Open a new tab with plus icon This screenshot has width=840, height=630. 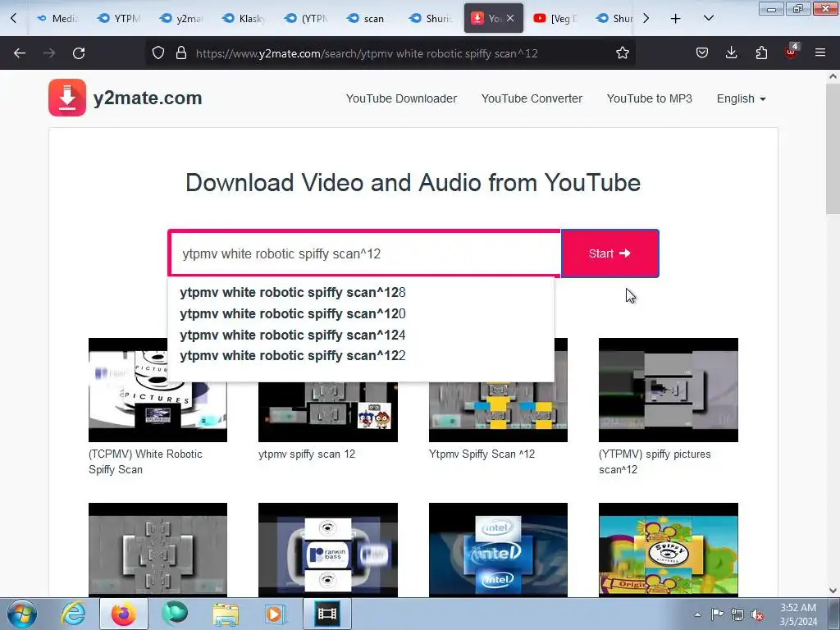[676, 19]
